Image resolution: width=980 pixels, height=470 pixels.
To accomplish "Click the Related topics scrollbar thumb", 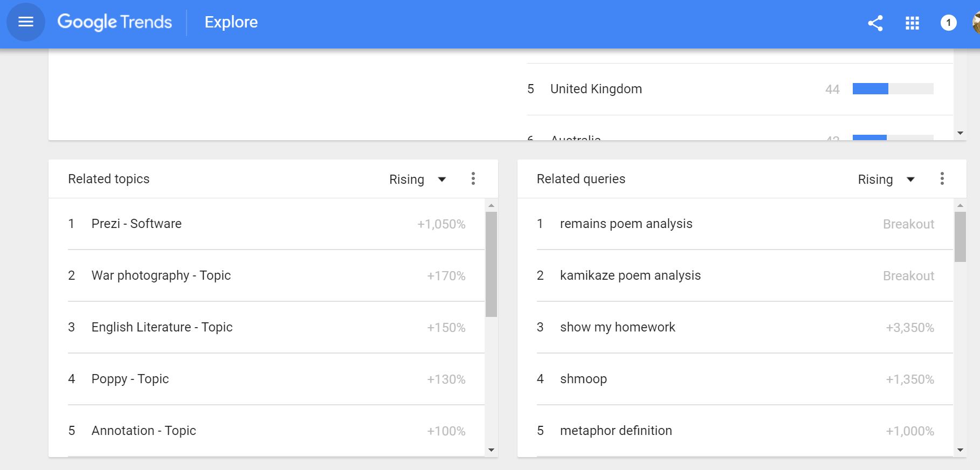I will (x=491, y=264).
